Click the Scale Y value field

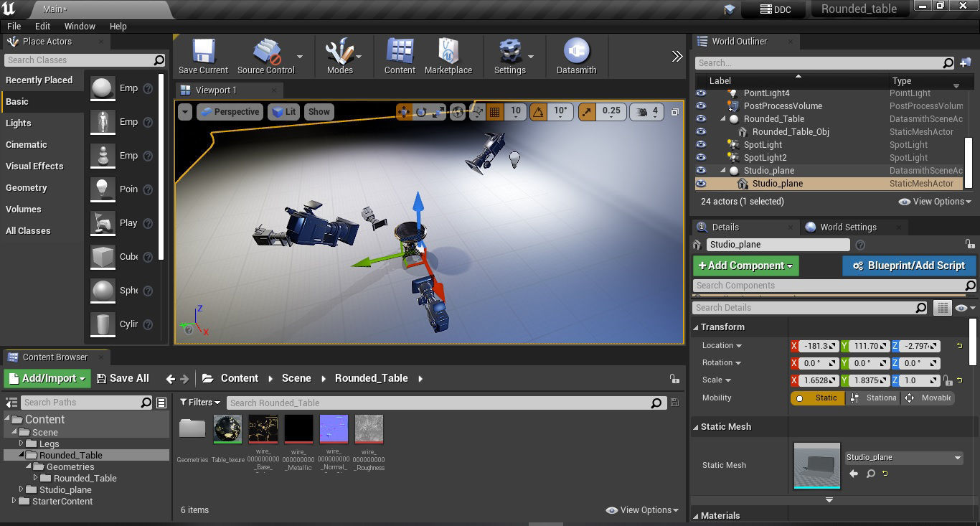tap(870, 380)
